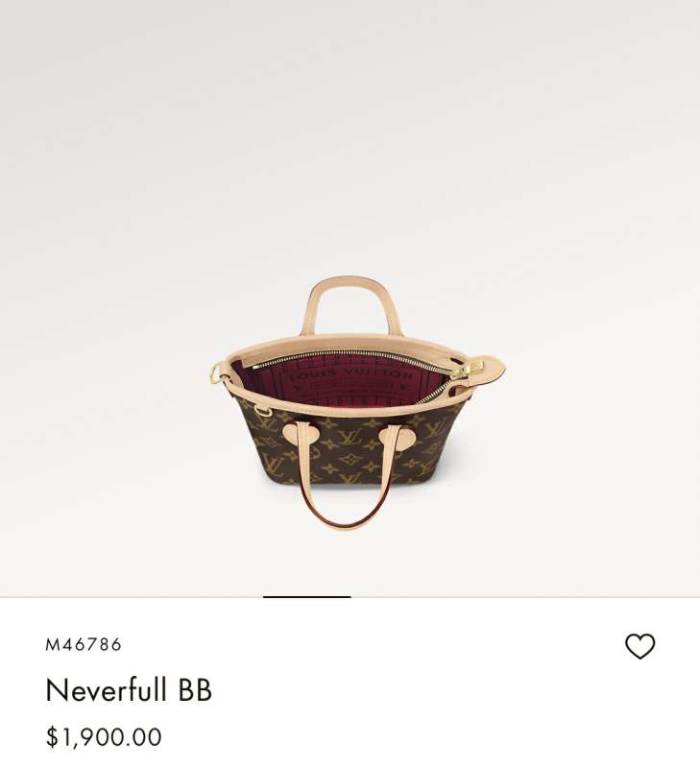
Task: Tap the right handle's rounded leather attachment
Action: [398, 437]
